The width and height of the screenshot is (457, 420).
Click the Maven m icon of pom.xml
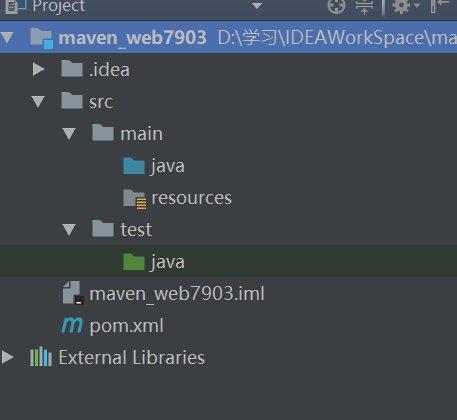point(72,325)
